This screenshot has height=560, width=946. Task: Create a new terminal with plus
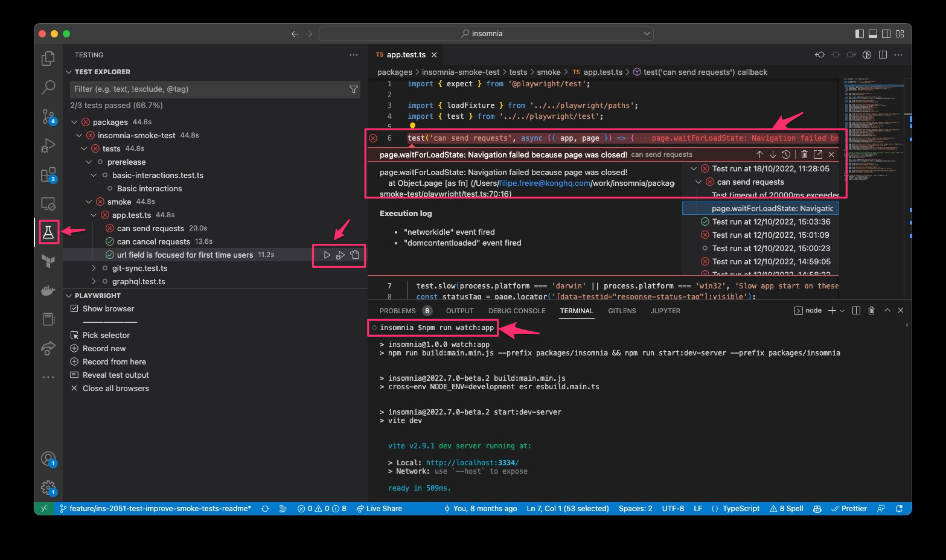(832, 310)
